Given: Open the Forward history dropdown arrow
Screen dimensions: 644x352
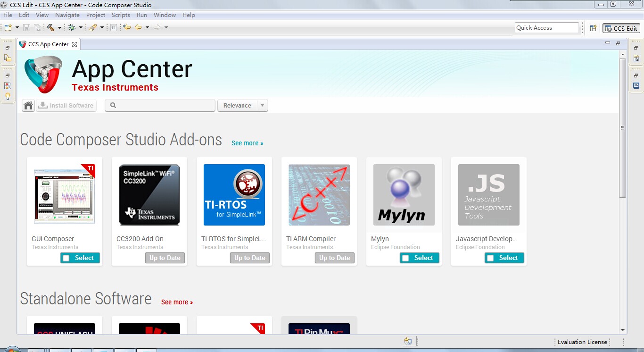Looking at the screenshot, I should point(166,27).
